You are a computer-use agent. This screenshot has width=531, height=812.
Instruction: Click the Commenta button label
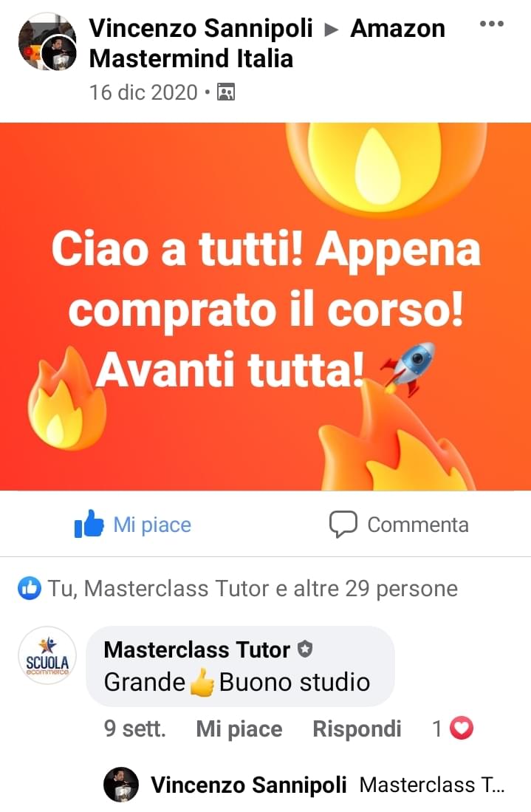pos(418,525)
